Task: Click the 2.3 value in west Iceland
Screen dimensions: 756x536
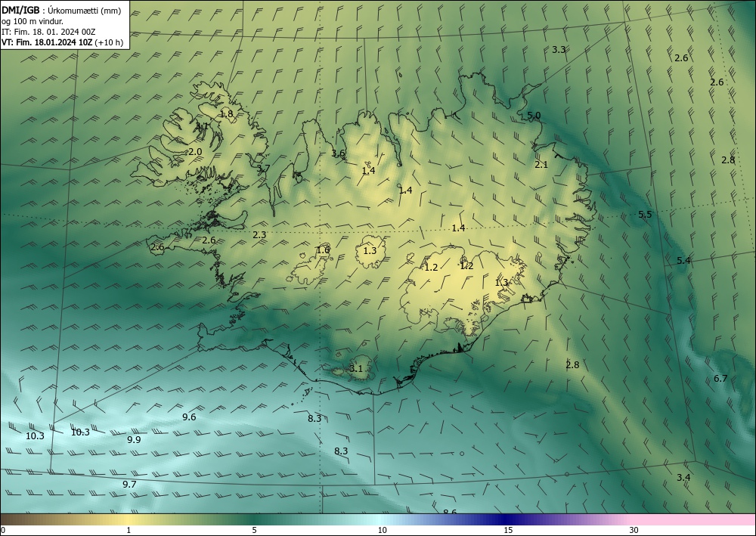Action: tap(259, 235)
